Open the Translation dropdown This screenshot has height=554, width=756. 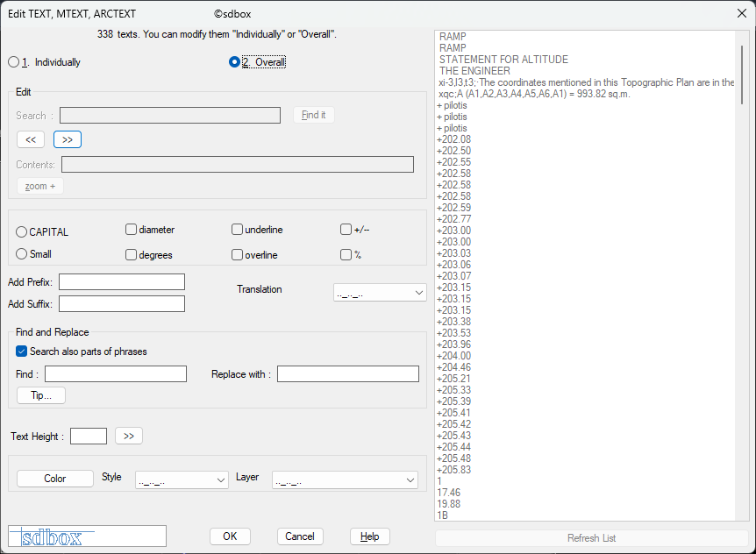380,293
